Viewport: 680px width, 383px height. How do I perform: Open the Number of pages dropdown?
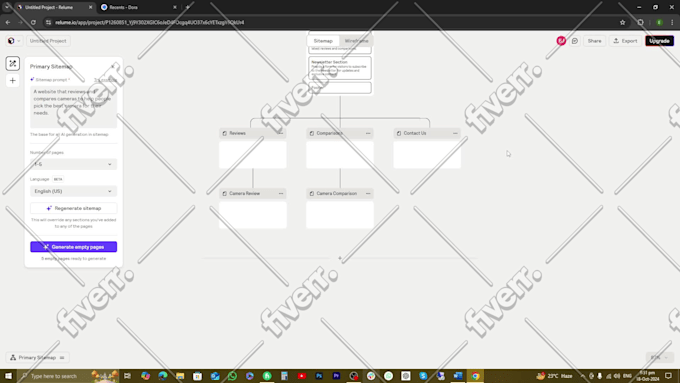pyautogui.click(x=73, y=164)
